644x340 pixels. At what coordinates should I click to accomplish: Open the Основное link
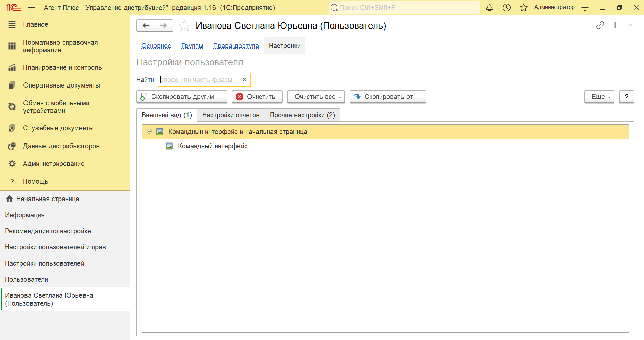156,46
